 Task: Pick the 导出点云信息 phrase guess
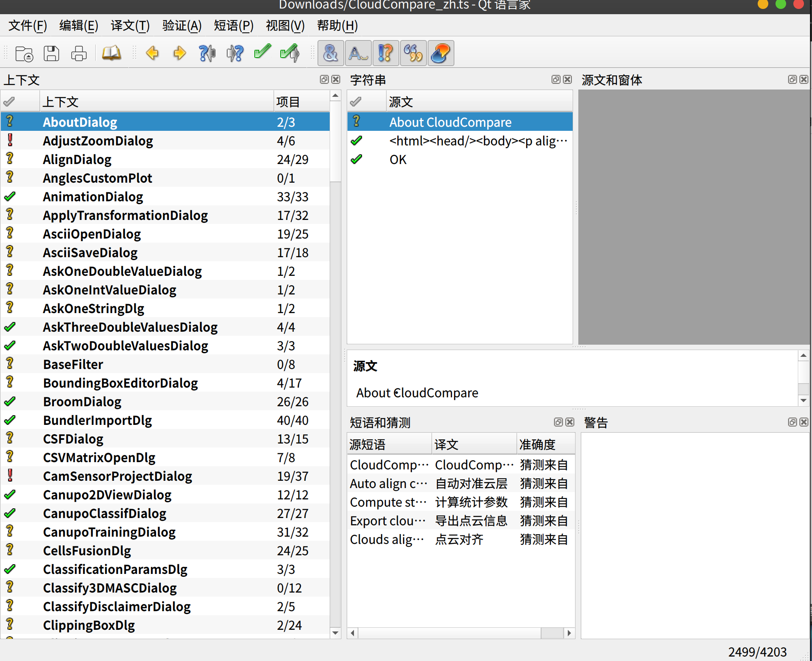pos(461,521)
